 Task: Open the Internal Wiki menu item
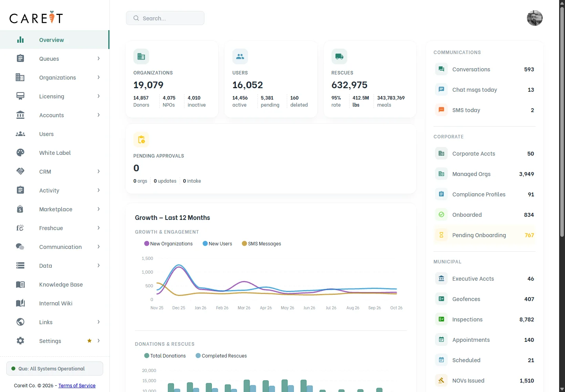pyautogui.click(x=55, y=303)
